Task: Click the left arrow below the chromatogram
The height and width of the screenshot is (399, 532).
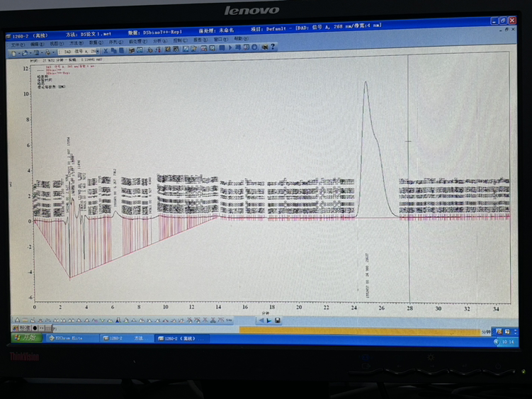Action: 261,320
